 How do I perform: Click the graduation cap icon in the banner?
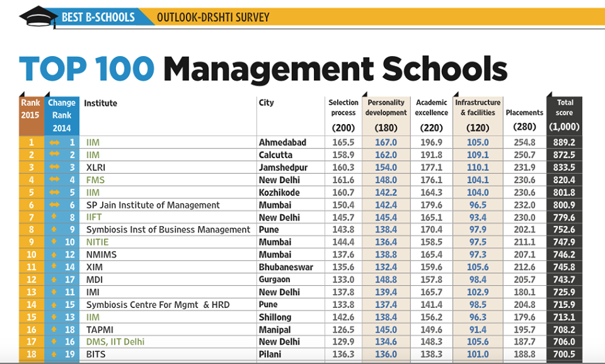coord(38,17)
